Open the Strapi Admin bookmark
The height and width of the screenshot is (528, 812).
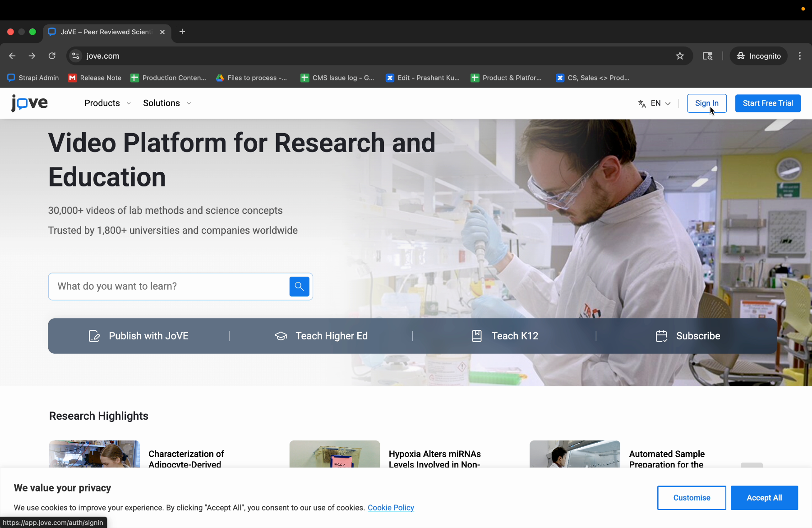[33, 78]
